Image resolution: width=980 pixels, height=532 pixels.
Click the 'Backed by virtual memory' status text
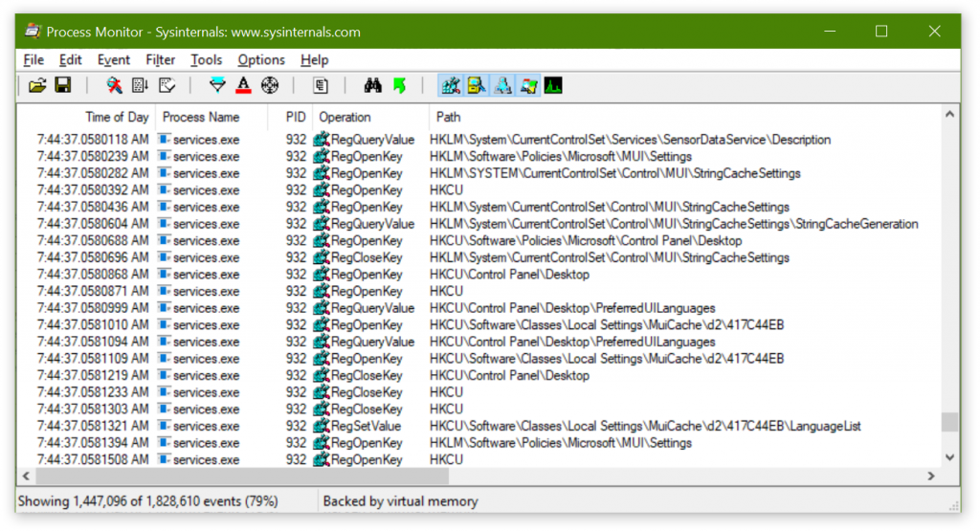click(x=401, y=501)
